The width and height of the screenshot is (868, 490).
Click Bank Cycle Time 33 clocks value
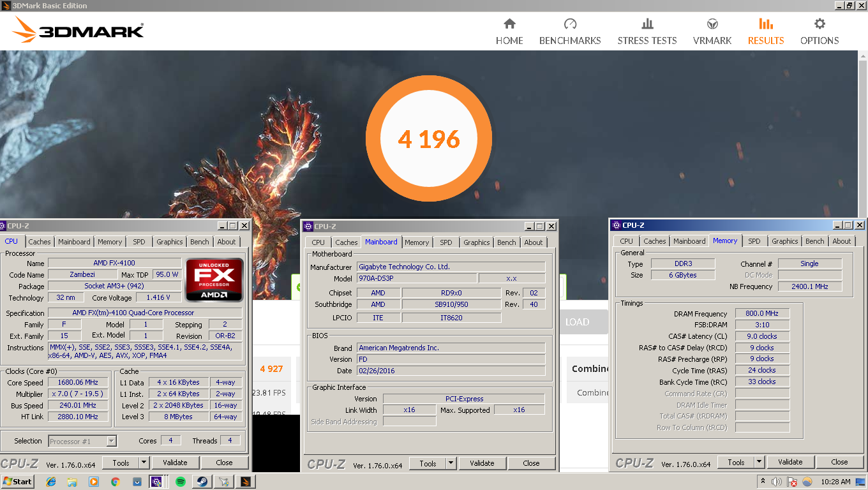[762, 382]
